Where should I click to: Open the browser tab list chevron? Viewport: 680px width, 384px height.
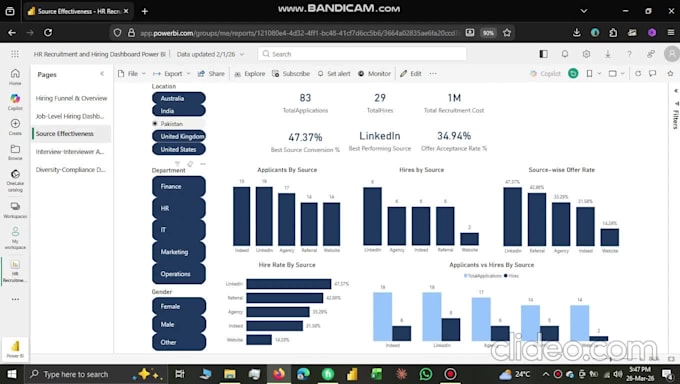click(584, 11)
